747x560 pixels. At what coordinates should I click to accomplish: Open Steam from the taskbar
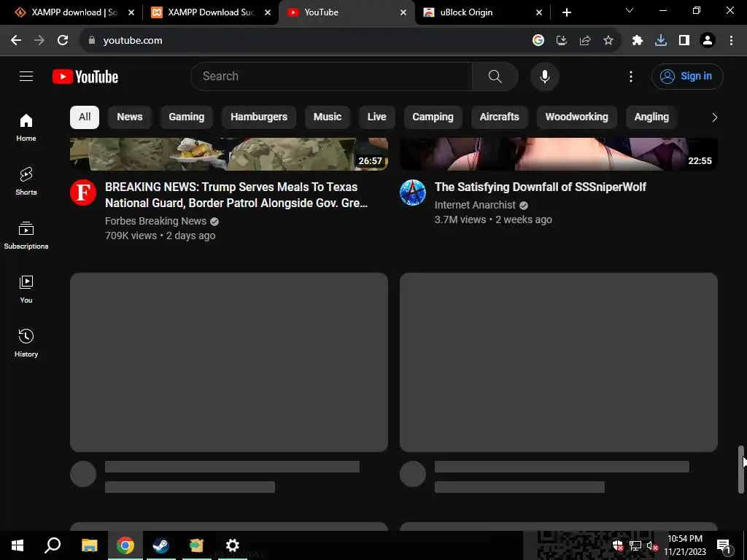[x=160, y=545]
